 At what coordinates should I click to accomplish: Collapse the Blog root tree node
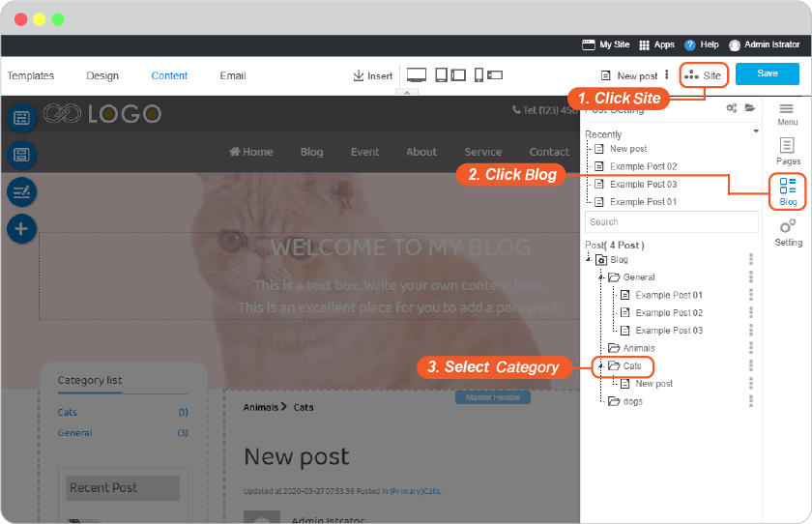(x=589, y=258)
